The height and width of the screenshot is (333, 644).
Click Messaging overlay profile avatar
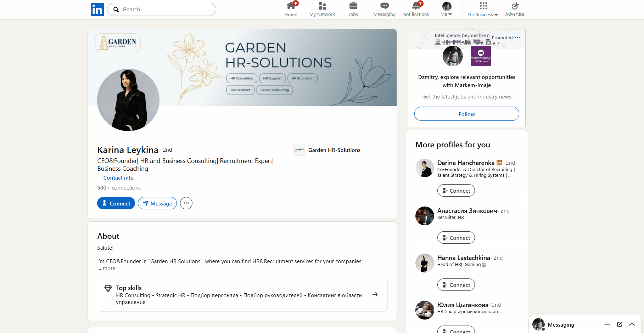point(538,324)
